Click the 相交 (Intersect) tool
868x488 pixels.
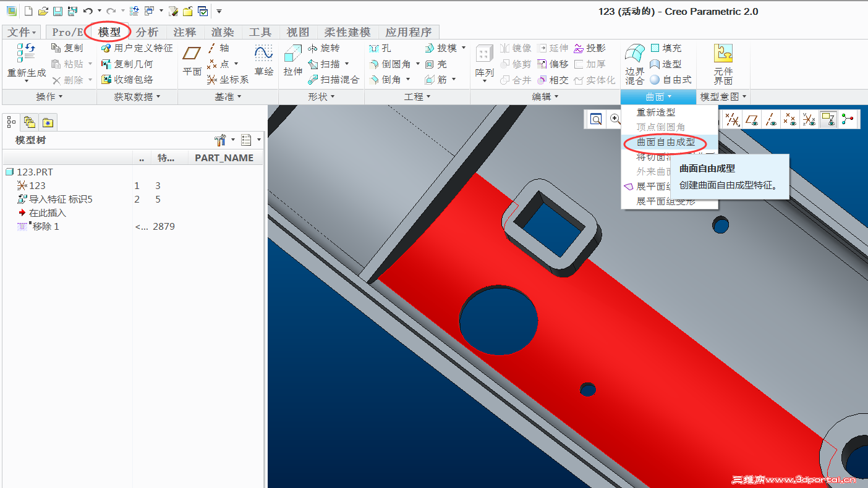point(553,80)
